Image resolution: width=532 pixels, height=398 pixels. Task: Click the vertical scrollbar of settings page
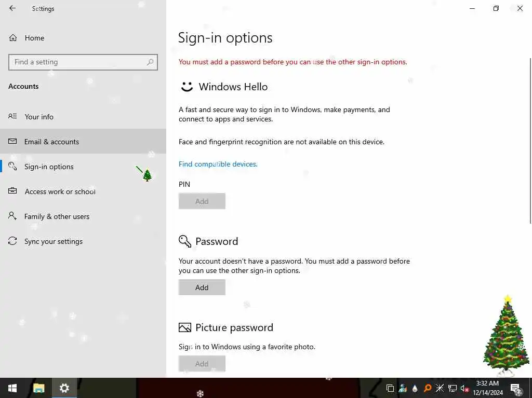tap(530, 141)
